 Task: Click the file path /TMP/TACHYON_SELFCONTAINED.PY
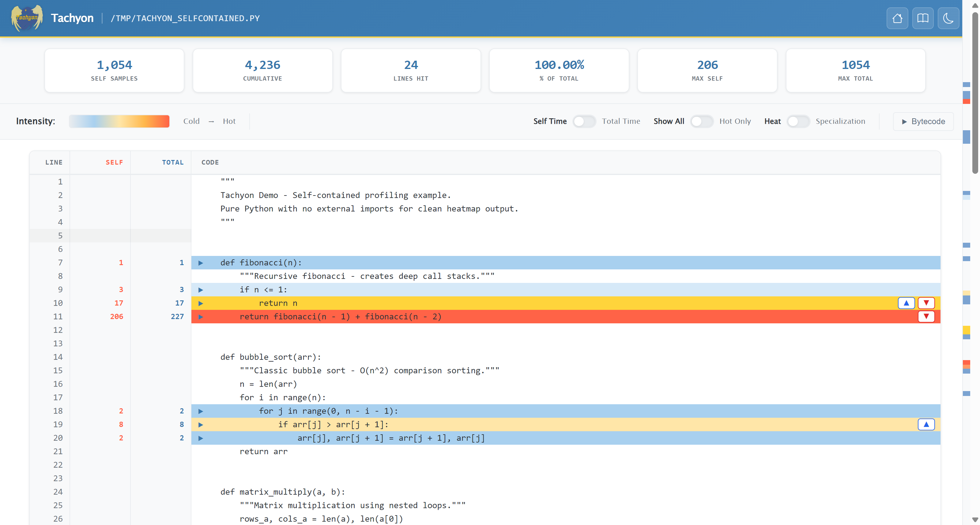pyautogui.click(x=185, y=18)
